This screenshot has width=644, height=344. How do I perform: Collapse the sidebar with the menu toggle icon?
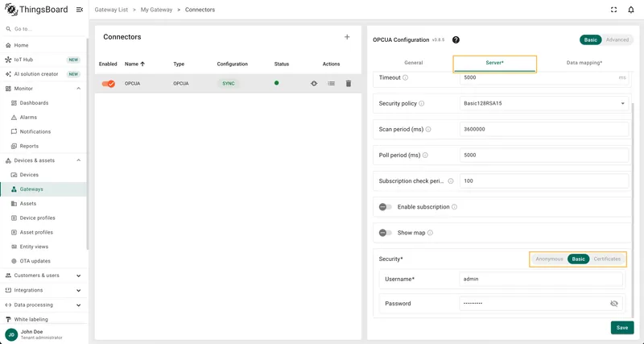(80, 10)
